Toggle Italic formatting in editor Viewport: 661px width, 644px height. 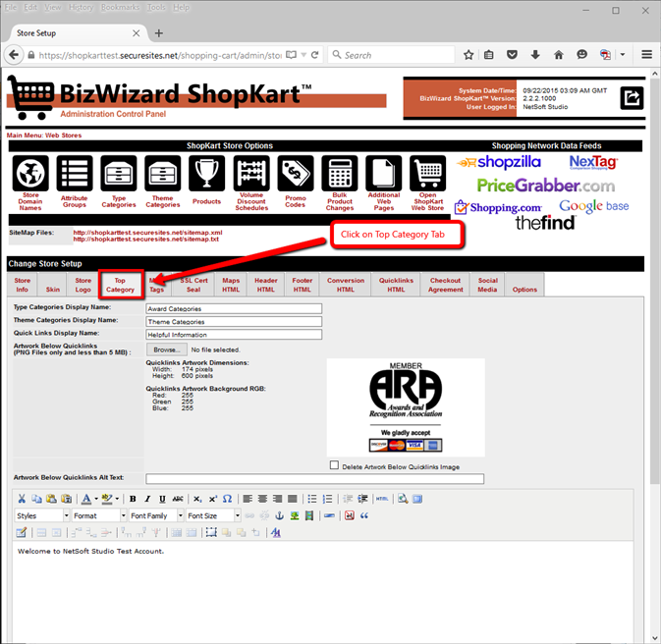147,499
